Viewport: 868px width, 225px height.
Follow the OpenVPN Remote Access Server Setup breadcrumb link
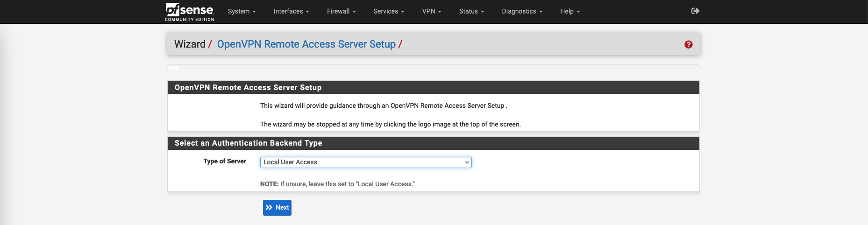tap(306, 44)
